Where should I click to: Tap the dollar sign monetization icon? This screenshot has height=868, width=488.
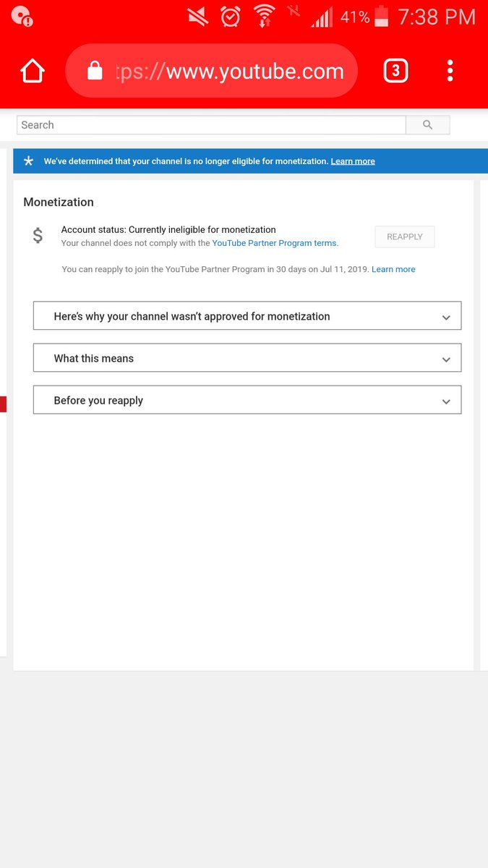(38, 235)
